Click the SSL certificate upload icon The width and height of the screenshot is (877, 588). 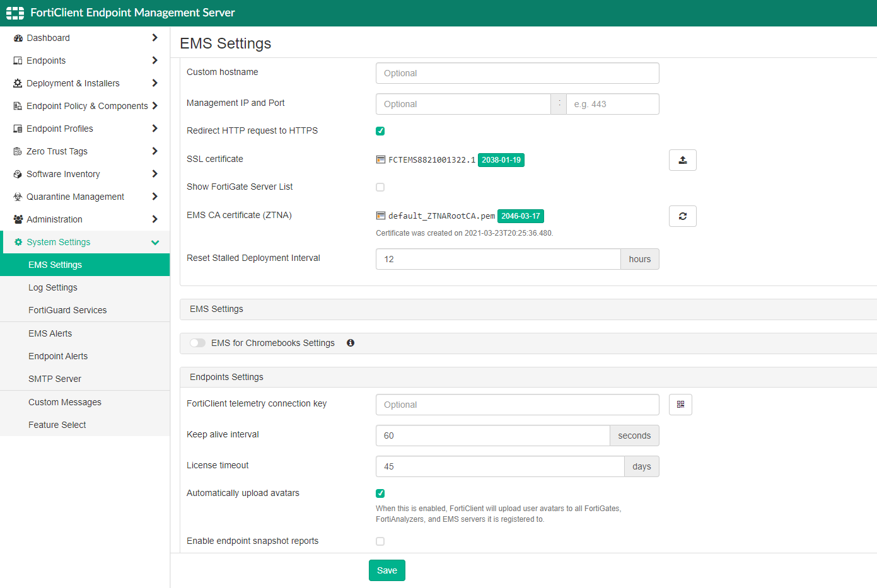pos(682,160)
